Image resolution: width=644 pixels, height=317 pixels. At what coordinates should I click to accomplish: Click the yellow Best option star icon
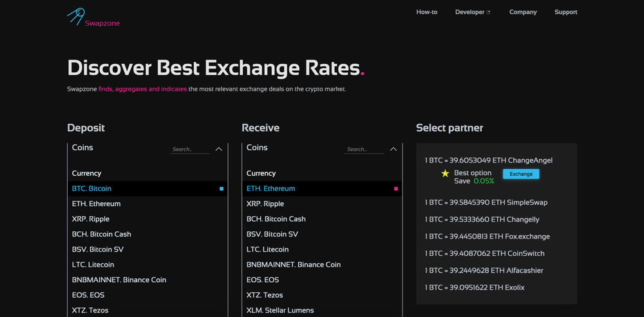(x=445, y=174)
